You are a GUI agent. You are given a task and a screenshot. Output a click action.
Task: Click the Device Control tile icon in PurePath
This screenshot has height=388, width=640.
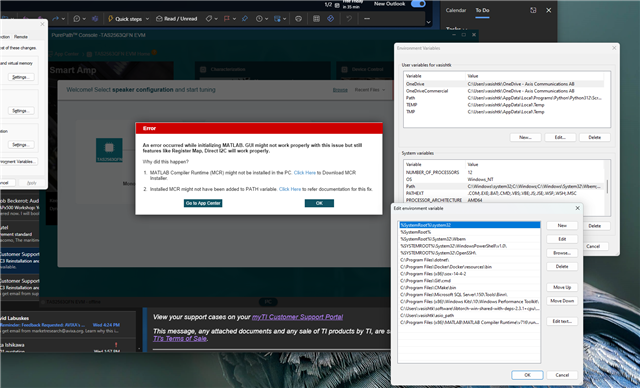(x=344, y=69)
